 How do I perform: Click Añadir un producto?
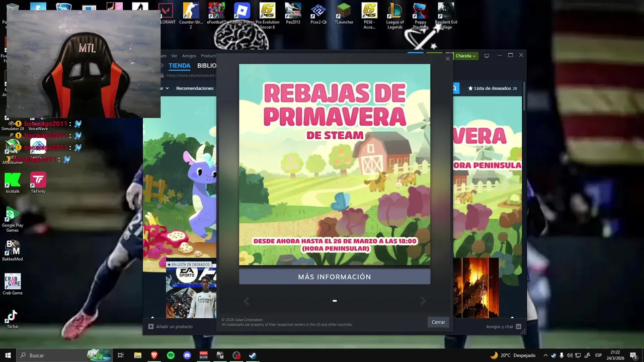pos(171,327)
